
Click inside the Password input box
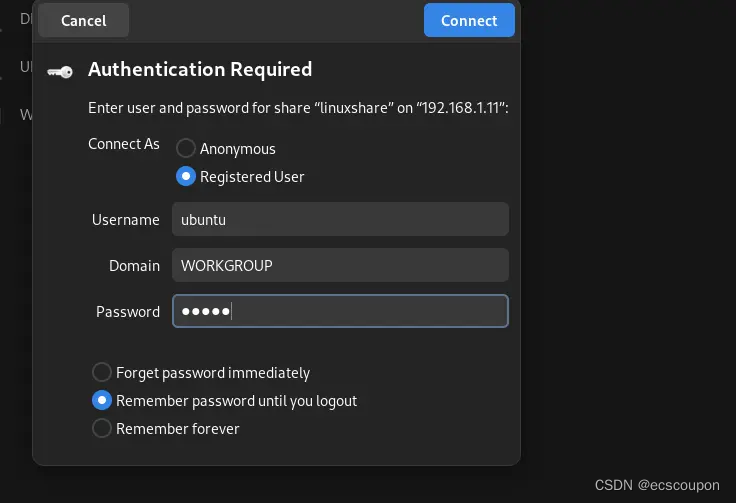[340, 311]
